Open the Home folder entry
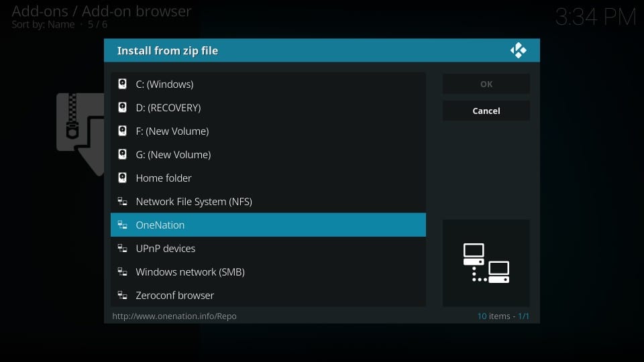The height and width of the screenshot is (362, 644). [268, 178]
